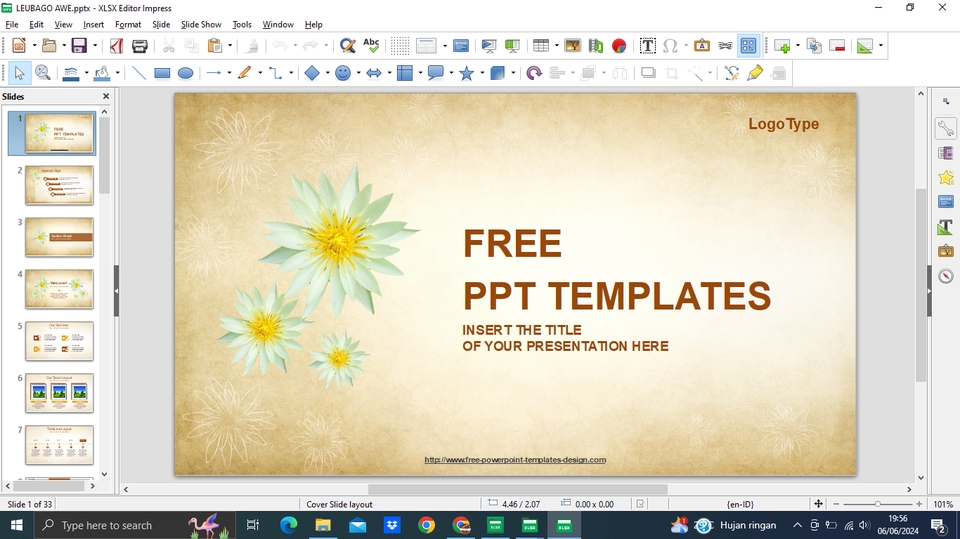Expand the Insert Table dropdown arrow
The width and height of the screenshot is (960, 539).
tap(557, 46)
